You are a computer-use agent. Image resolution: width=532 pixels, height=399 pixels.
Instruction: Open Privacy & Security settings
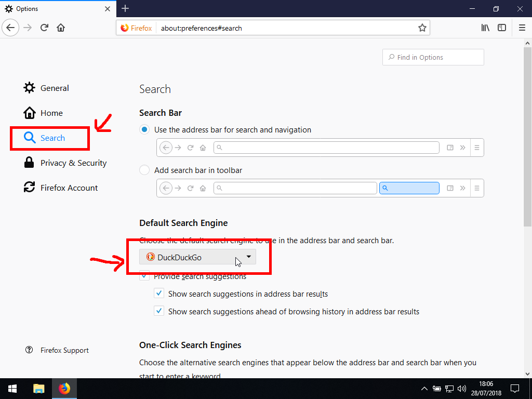65,163
